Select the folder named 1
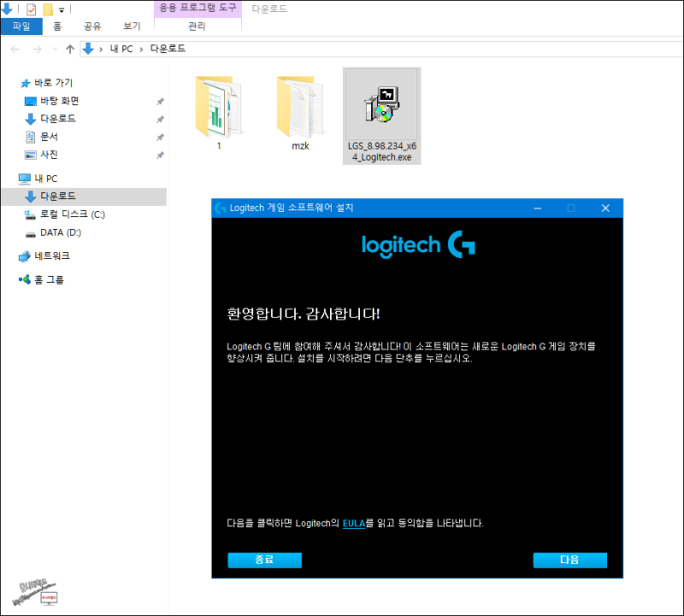This screenshot has height=616, width=684. (219, 114)
